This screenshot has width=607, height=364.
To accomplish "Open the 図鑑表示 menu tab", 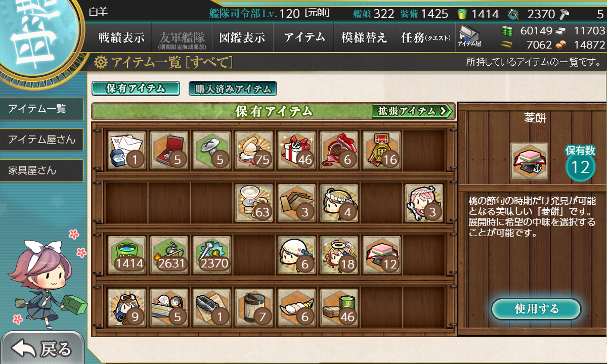I will coord(242,37).
